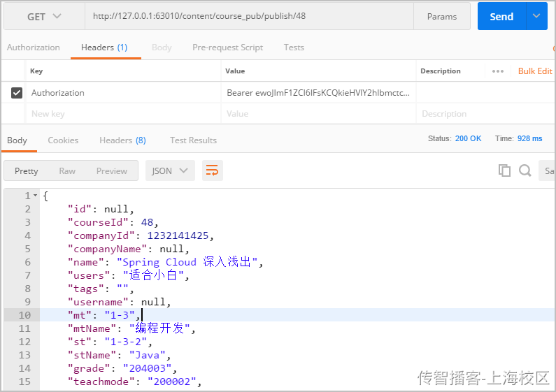Click the "companyName": null line

[129, 249]
